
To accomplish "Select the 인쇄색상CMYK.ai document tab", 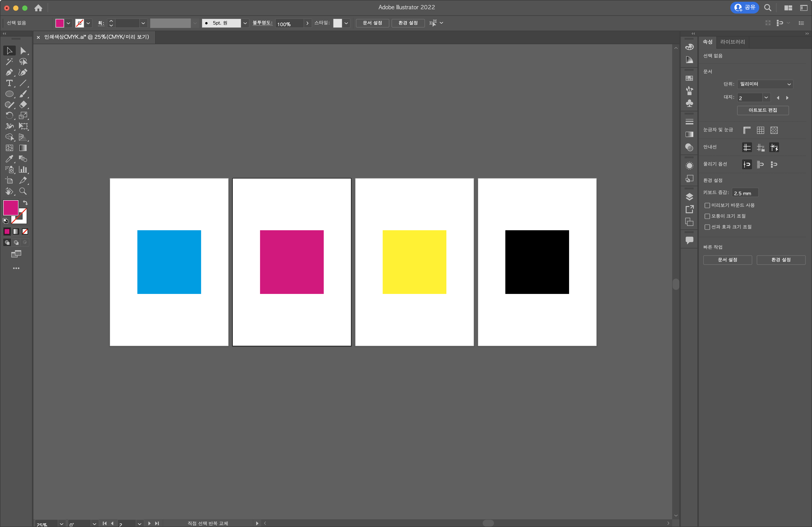I will (97, 37).
